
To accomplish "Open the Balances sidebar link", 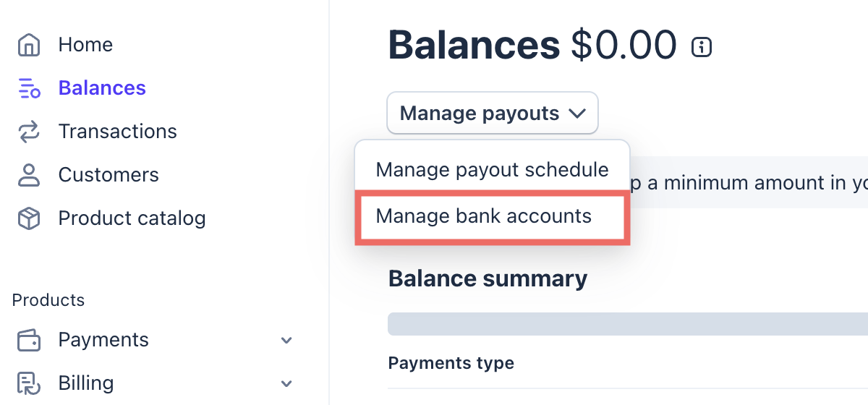I will (x=102, y=88).
